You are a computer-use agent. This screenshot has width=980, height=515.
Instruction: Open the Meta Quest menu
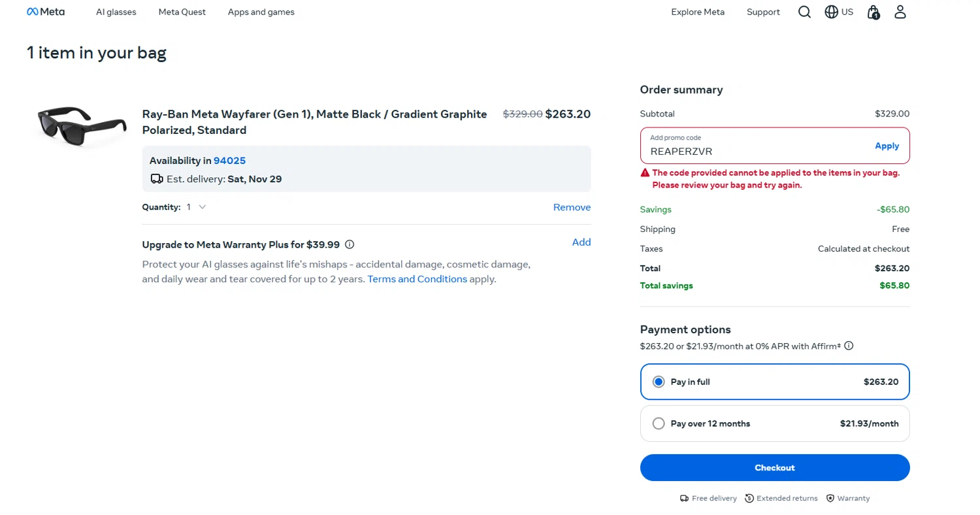pyautogui.click(x=182, y=12)
